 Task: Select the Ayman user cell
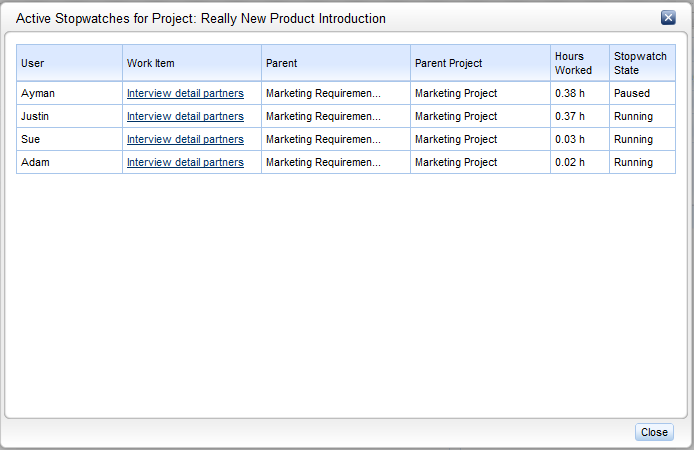click(69, 93)
